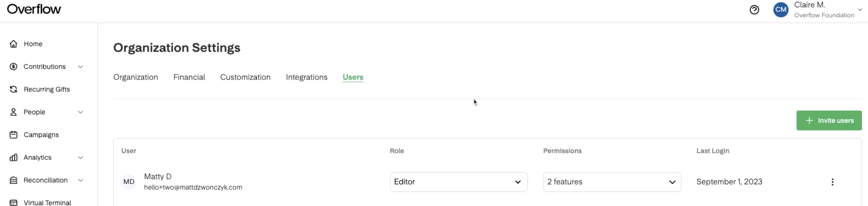The image size is (868, 206).
Task: Switch to the Integrations tab
Action: tap(306, 77)
